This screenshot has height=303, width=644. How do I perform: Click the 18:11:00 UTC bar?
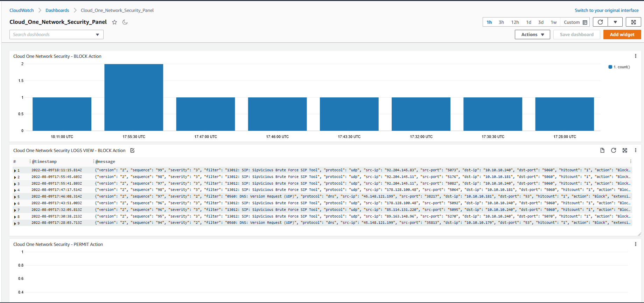tap(62, 114)
